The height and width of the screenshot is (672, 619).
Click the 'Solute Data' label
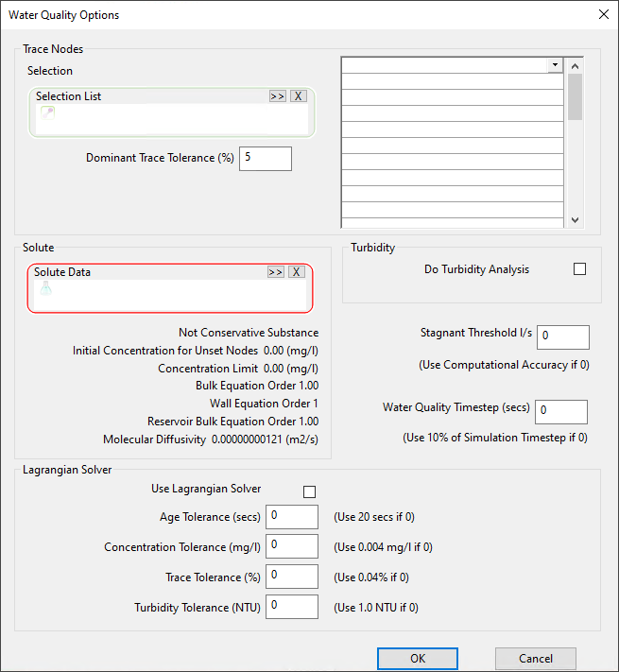click(62, 272)
